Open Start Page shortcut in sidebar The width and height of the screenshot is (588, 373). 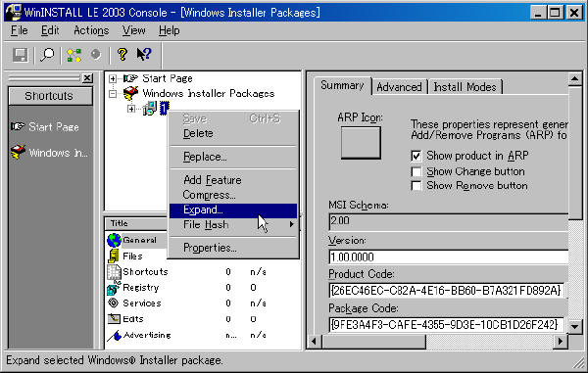(x=45, y=127)
